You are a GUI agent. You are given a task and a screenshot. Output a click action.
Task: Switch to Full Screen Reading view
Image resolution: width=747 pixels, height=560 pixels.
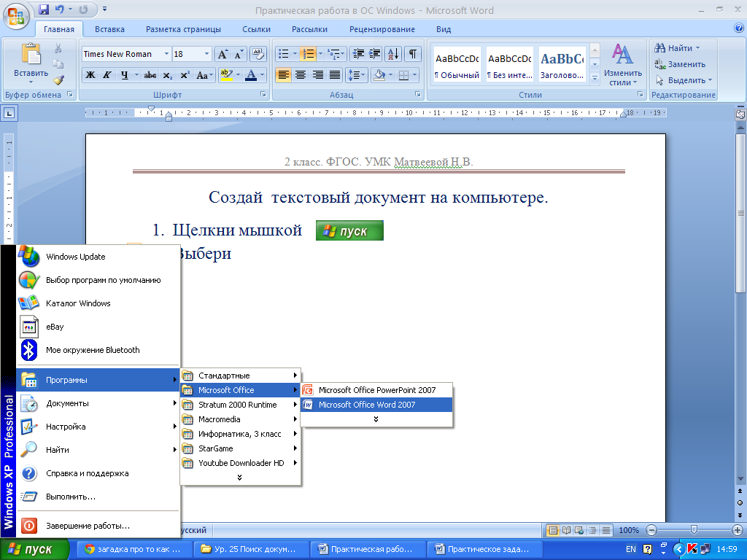pyautogui.click(x=566, y=530)
